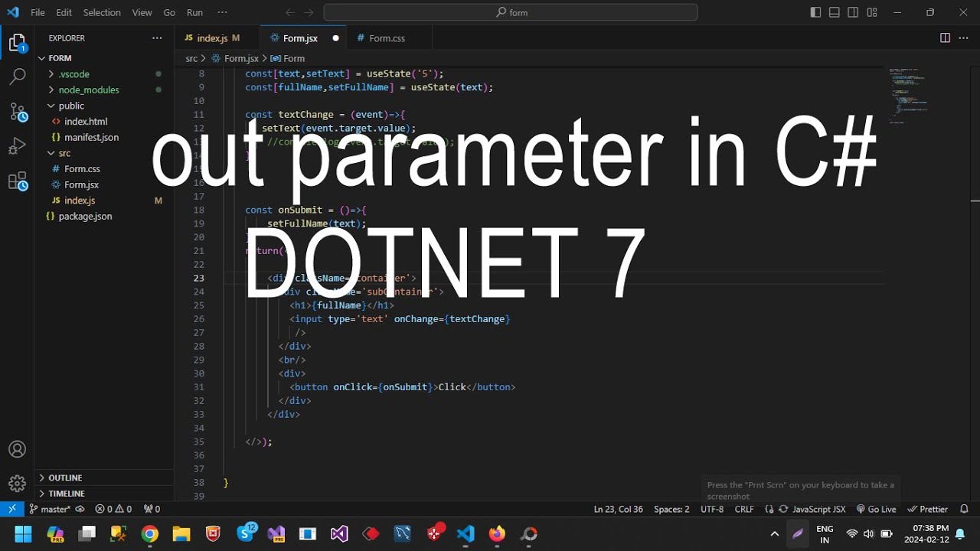The height and width of the screenshot is (551, 980).
Task: Open the Windows Start menu
Action: click(23, 533)
